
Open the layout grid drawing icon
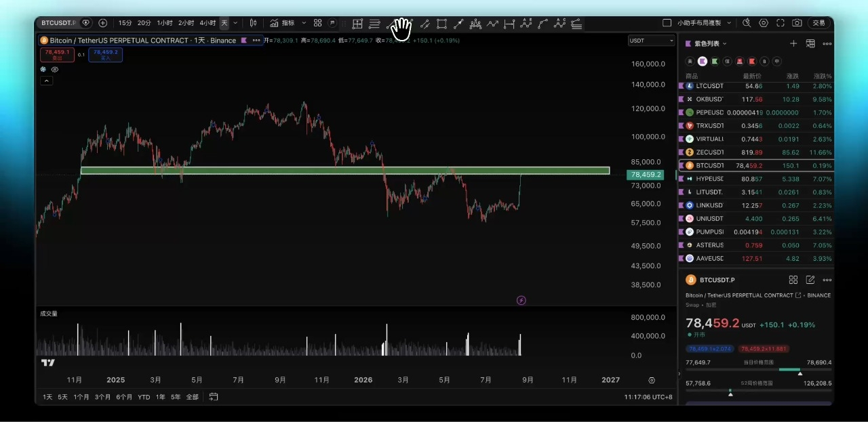pyautogui.click(x=357, y=24)
